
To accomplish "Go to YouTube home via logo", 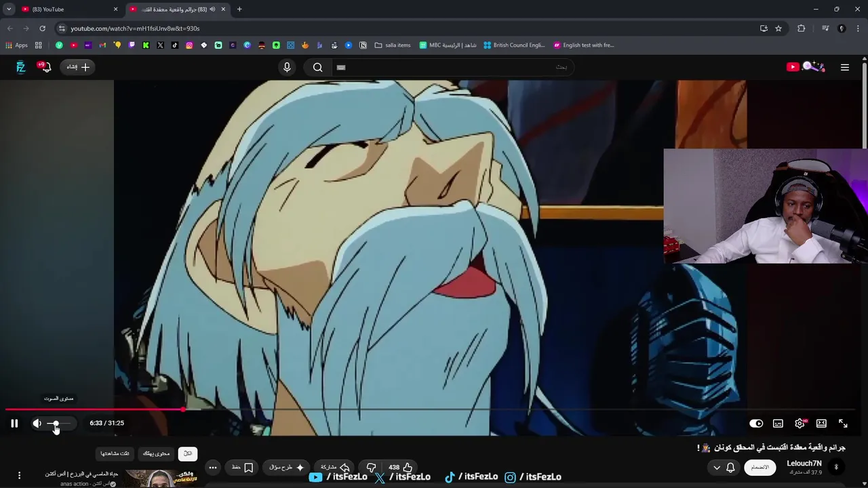I will 806,67.
